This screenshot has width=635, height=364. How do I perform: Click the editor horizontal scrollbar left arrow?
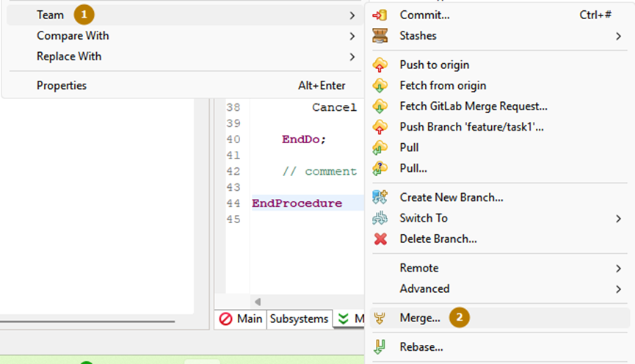[257, 302]
